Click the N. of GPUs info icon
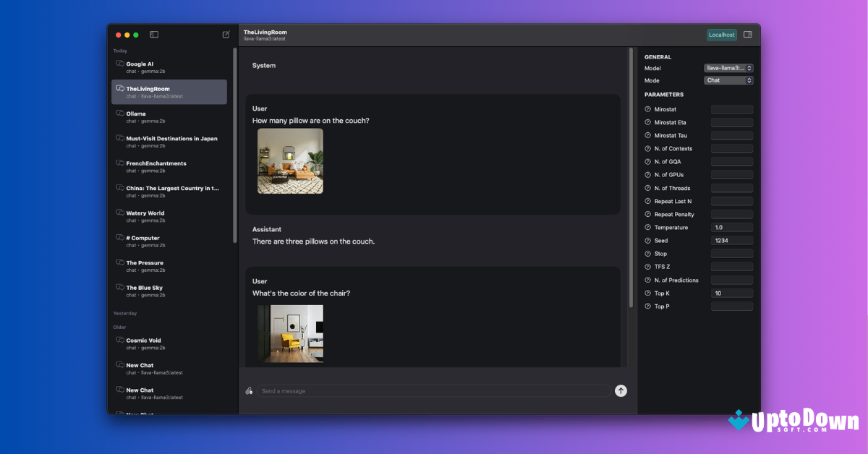This screenshot has width=868, height=454. pos(649,174)
